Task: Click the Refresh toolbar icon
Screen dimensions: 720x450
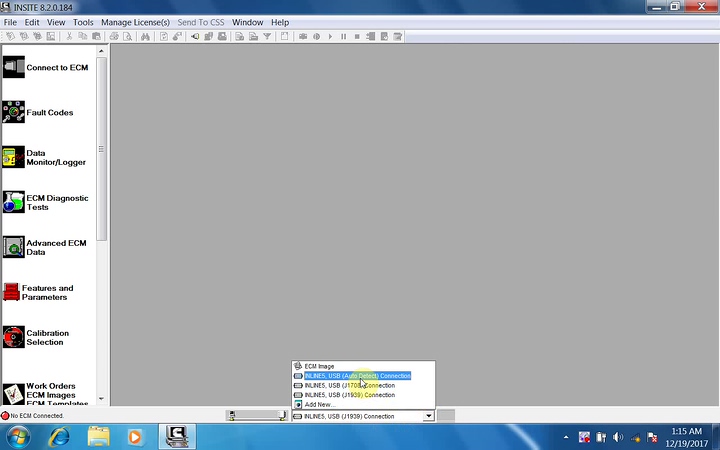Action: (163, 36)
